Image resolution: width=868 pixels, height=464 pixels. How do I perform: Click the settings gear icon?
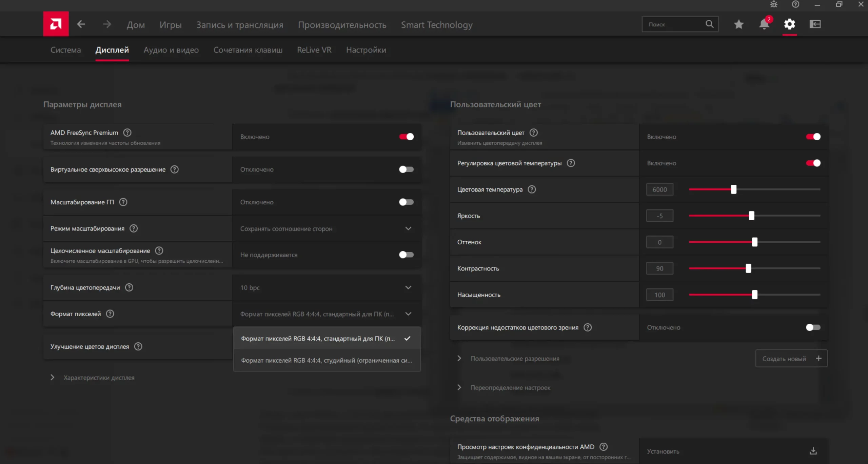click(x=789, y=24)
